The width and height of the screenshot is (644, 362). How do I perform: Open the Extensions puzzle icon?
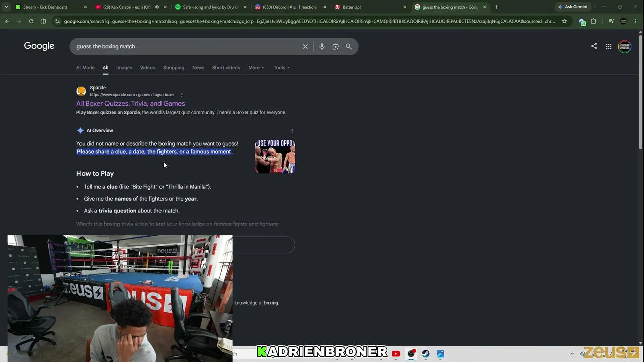click(594, 21)
